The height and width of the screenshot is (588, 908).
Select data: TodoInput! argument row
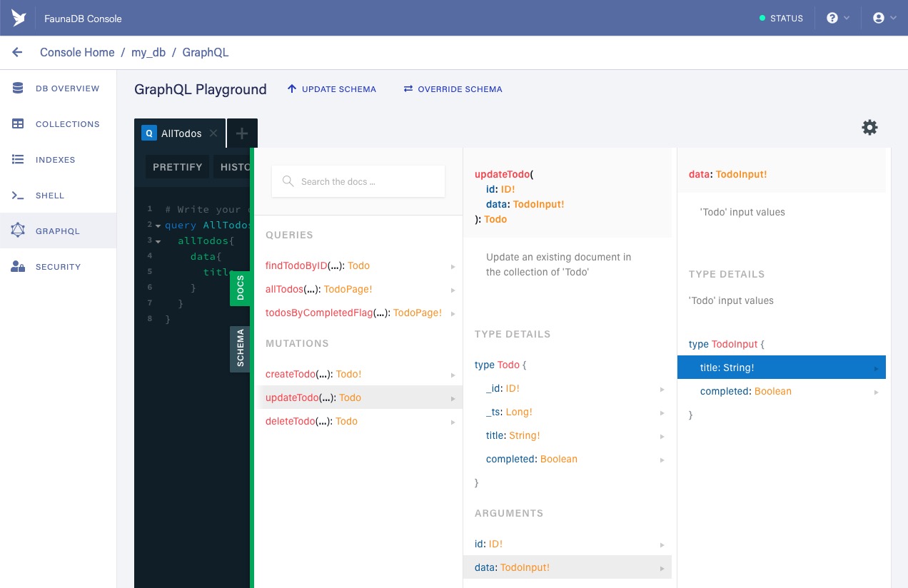click(568, 567)
